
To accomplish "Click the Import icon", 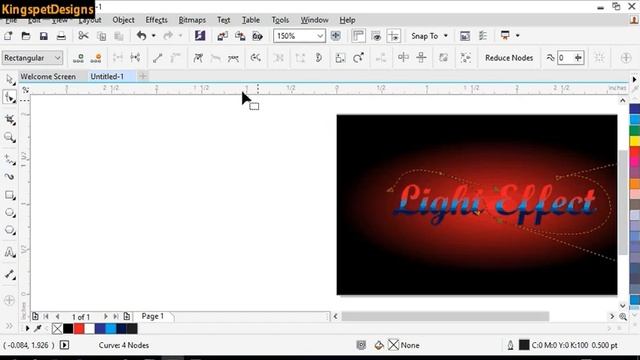I will coord(222,36).
